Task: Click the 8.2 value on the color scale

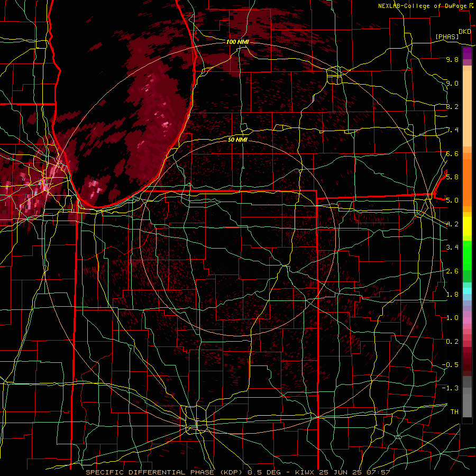Action: (452, 106)
